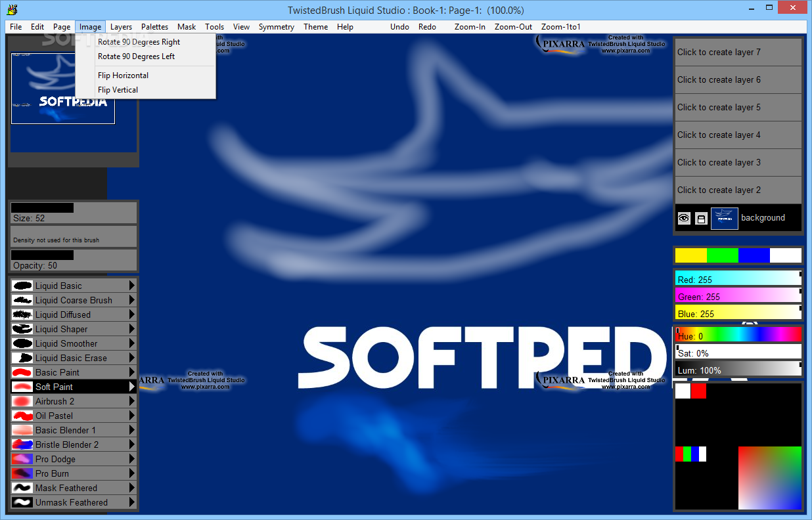
Task: Click Zoom-1to1 button
Action: (x=561, y=27)
